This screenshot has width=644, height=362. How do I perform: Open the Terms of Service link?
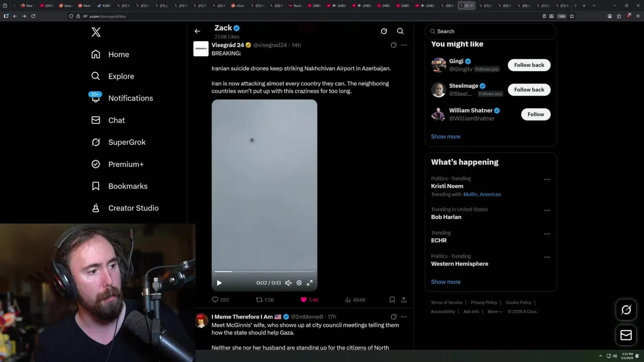pyautogui.click(x=446, y=303)
